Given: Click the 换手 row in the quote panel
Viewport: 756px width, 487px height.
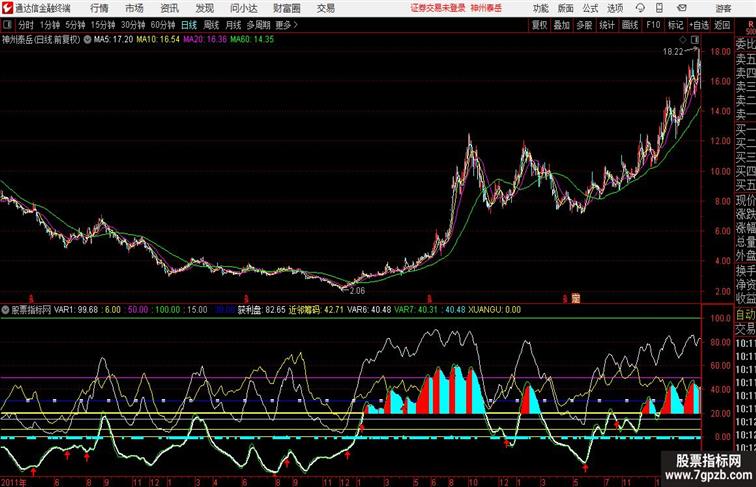Looking at the screenshot, I should (x=745, y=271).
